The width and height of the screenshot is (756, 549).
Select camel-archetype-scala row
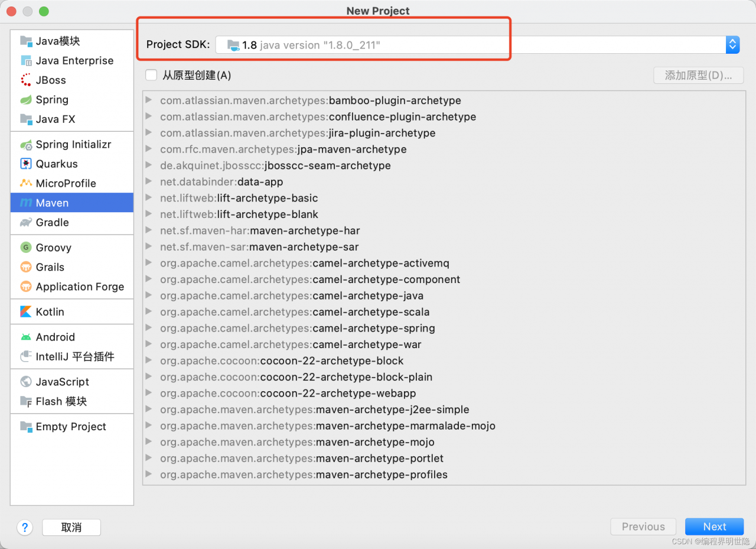[444, 312]
